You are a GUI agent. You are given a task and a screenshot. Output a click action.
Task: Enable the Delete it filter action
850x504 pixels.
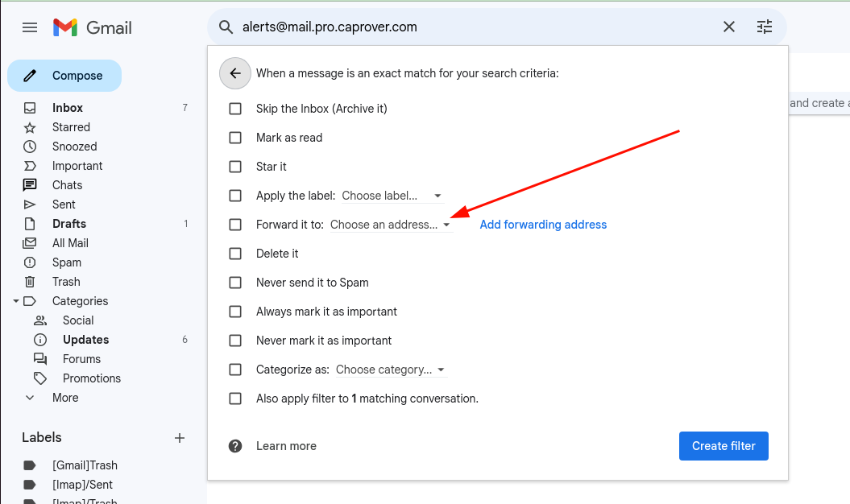pos(235,254)
